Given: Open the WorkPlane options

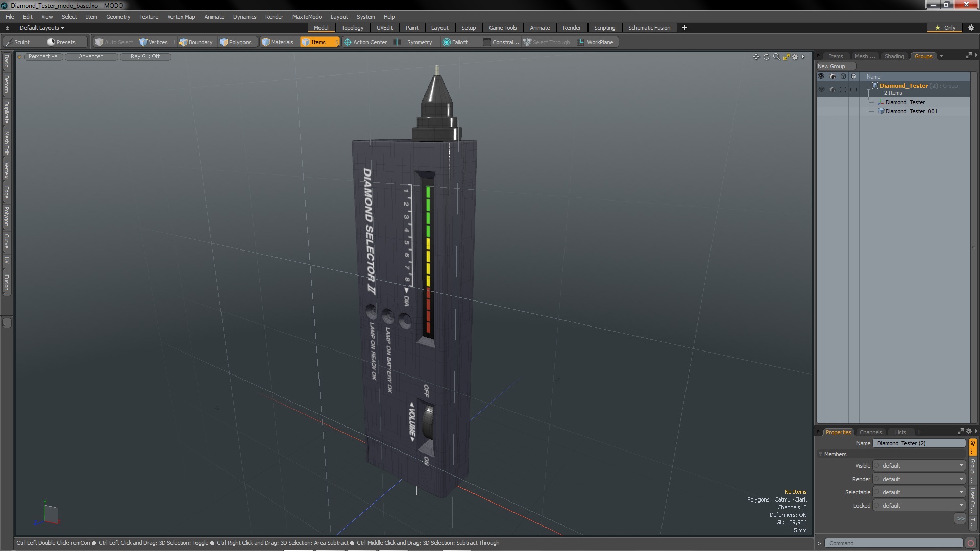Looking at the screenshot, I should pyautogui.click(x=596, y=42).
